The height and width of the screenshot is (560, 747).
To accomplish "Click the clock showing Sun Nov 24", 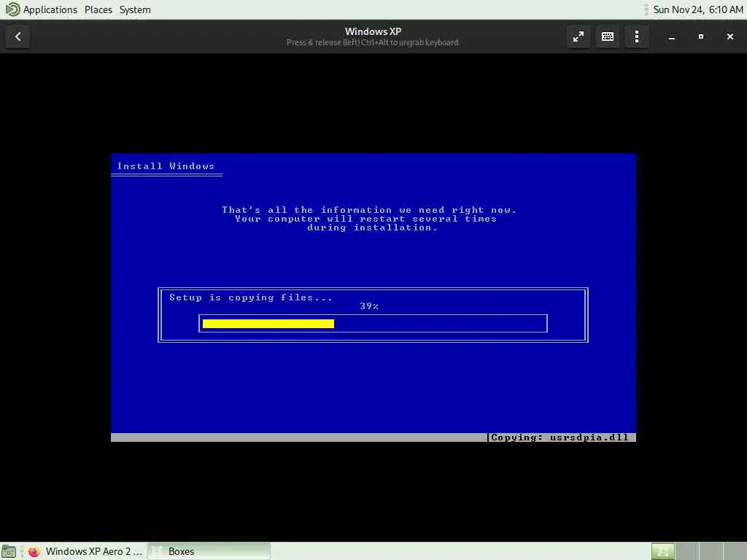I will [698, 9].
